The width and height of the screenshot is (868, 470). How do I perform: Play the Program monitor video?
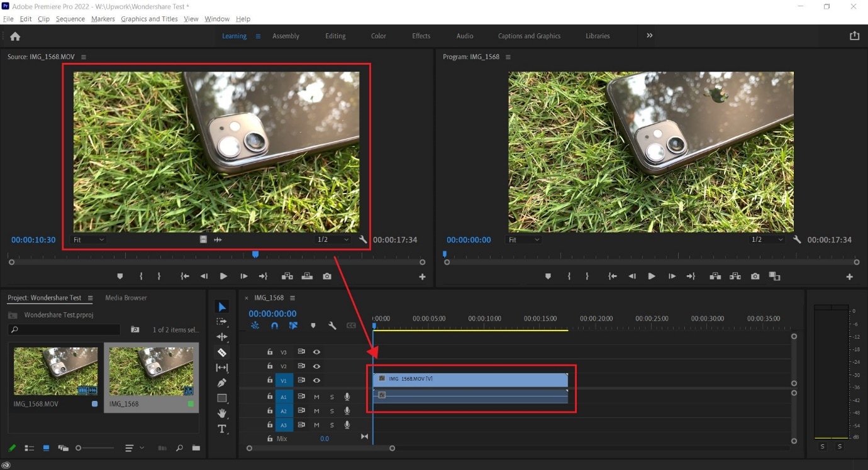[x=652, y=276]
